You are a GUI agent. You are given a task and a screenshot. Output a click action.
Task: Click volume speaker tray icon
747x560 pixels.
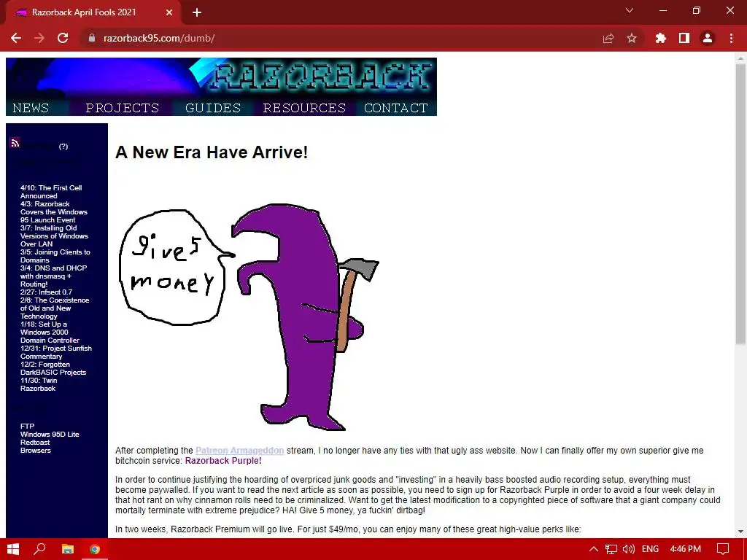click(x=629, y=549)
